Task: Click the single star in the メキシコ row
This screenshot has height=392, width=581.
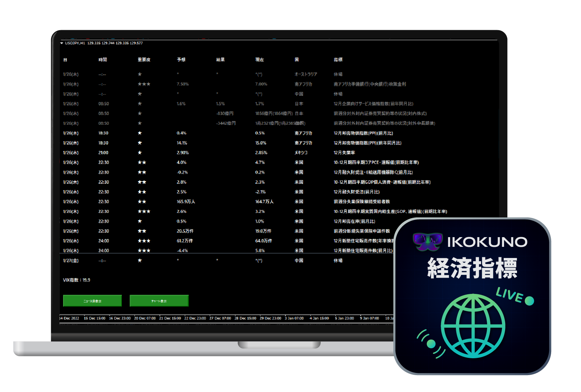Action: pos(140,153)
